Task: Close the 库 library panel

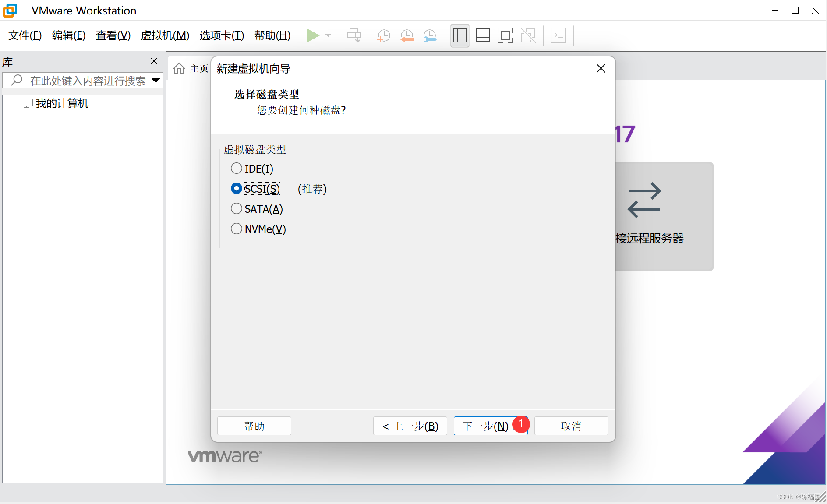Action: 154,61
